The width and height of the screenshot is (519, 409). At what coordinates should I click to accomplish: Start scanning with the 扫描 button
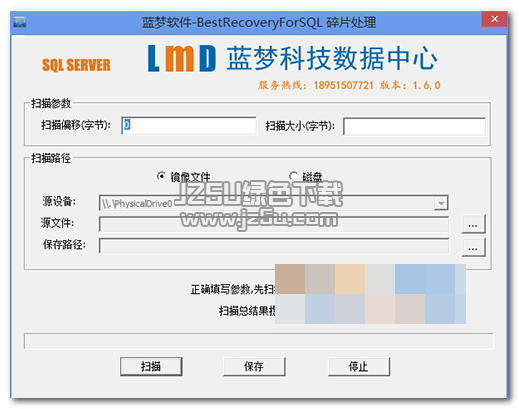click(x=151, y=366)
